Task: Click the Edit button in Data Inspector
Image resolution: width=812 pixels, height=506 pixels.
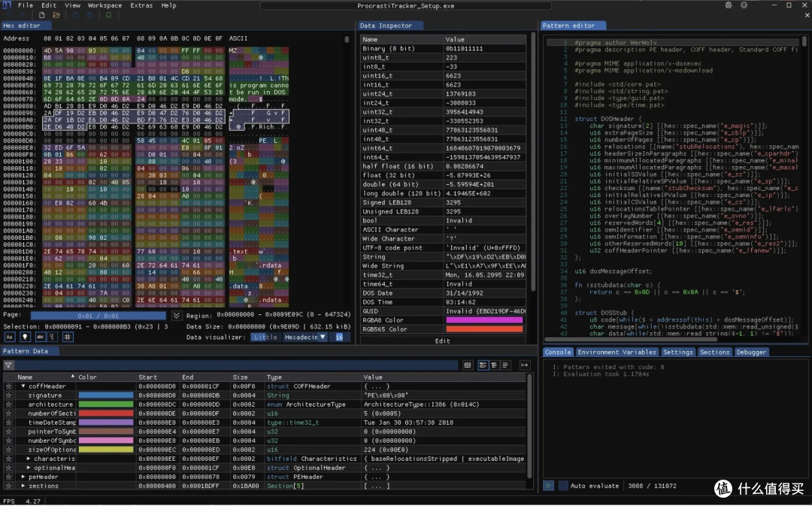Action: [443, 341]
